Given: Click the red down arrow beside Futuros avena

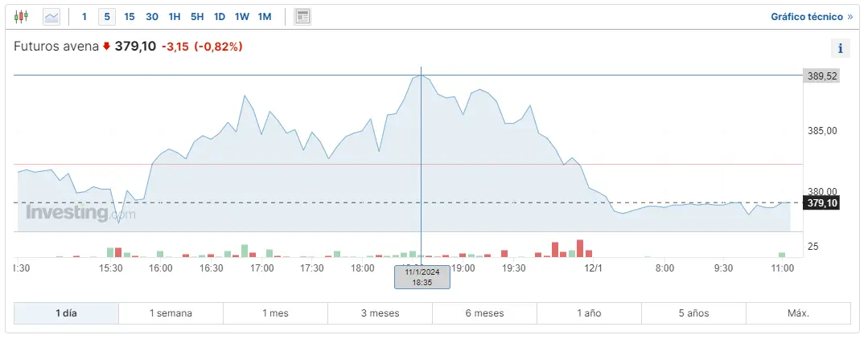Looking at the screenshot, I should [106, 47].
